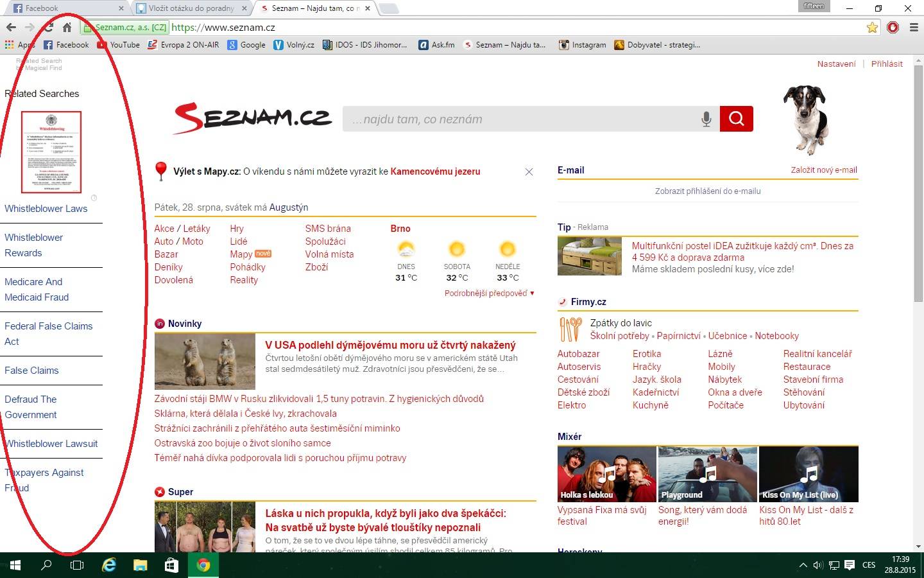Open the browser home page icon
Screen dimensions: 924x578
tap(67, 28)
